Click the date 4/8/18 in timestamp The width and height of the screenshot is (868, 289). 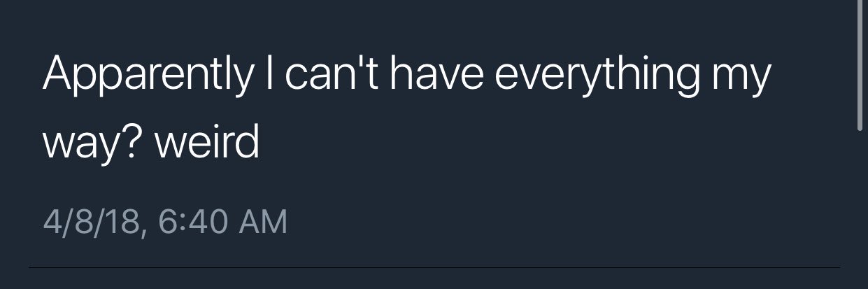coord(89,222)
